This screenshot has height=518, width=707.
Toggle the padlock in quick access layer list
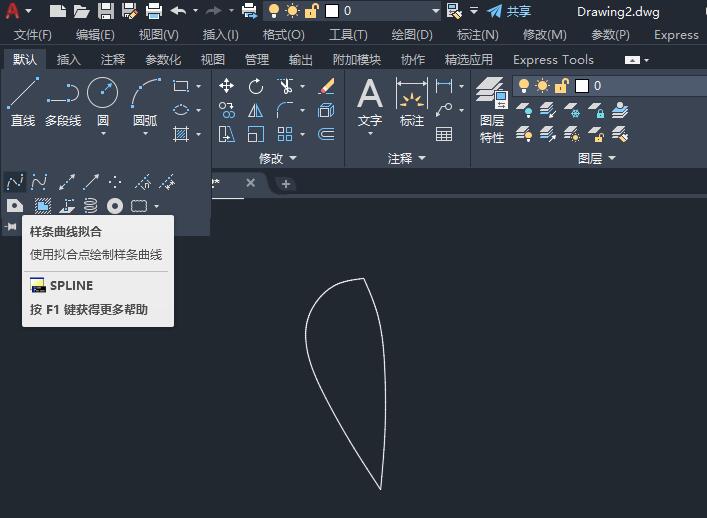[x=312, y=11]
